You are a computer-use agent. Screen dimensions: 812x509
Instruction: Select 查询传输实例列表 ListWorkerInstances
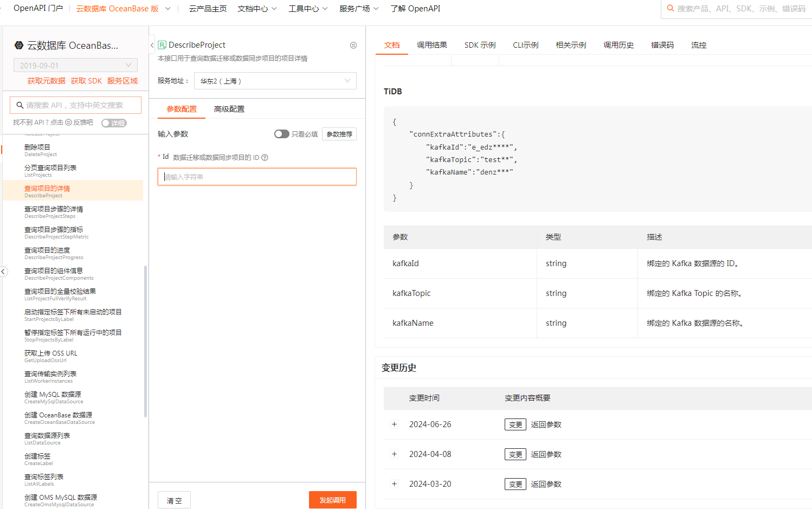(73, 377)
